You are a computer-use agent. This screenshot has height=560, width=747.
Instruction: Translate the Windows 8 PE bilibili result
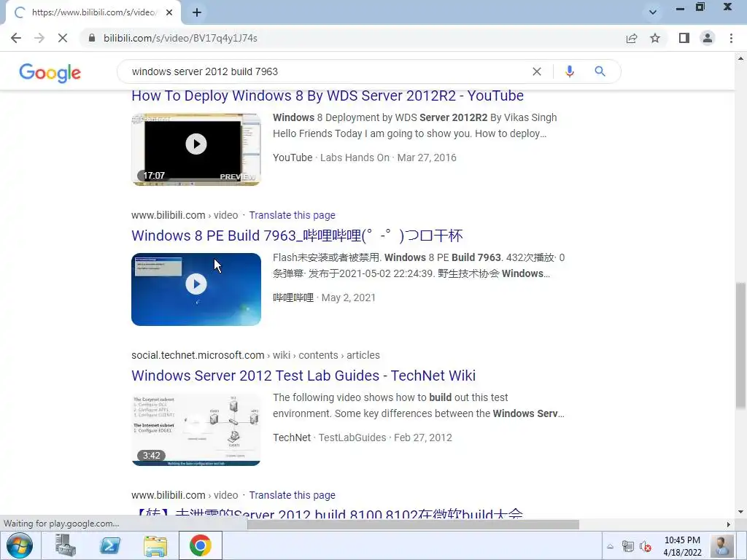[292, 215]
